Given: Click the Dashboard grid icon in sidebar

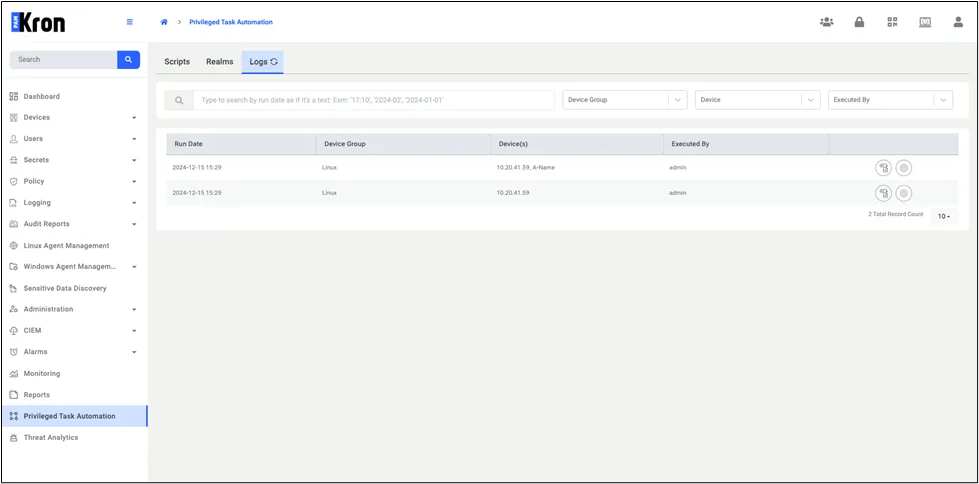Looking at the screenshot, I should pyautogui.click(x=14, y=96).
